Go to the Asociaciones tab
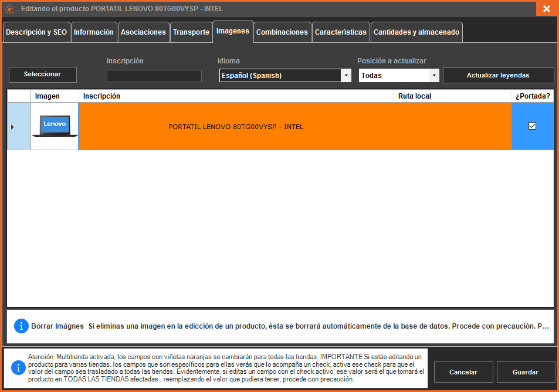The height and width of the screenshot is (392, 559). pyautogui.click(x=143, y=32)
